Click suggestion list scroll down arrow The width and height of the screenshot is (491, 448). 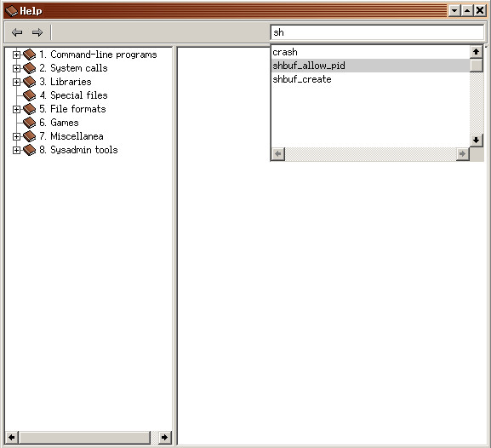(476, 141)
